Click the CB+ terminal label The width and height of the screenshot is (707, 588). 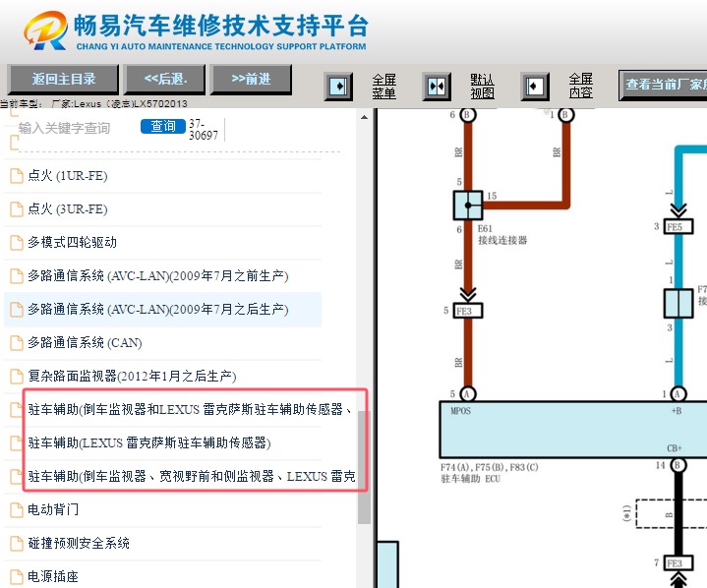(x=675, y=448)
